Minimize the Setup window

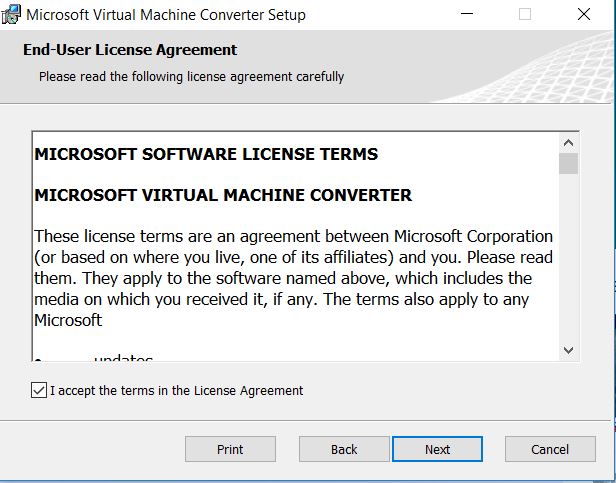coord(467,15)
